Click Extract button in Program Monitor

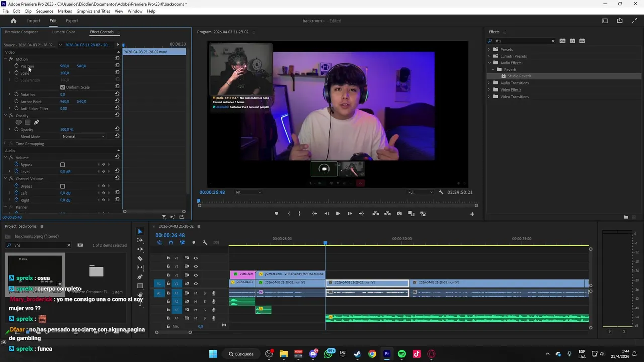pyautogui.click(x=387, y=214)
